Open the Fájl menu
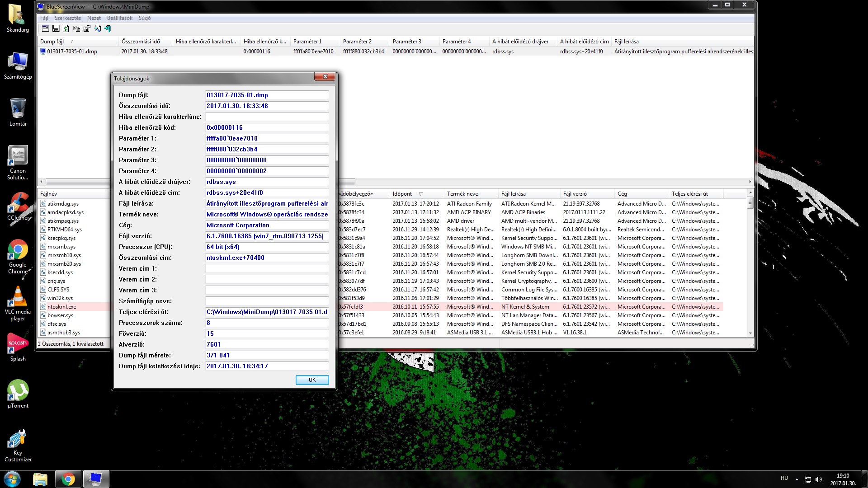 point(44,18)
